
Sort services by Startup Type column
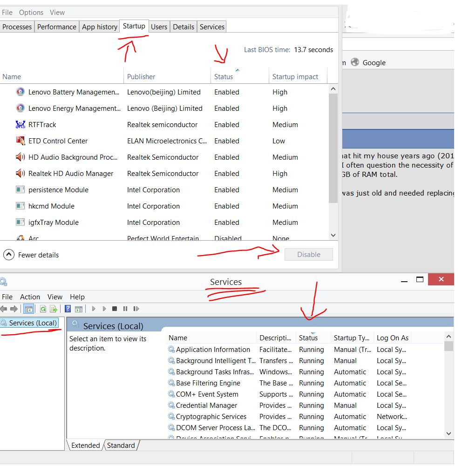coord(352,338)
